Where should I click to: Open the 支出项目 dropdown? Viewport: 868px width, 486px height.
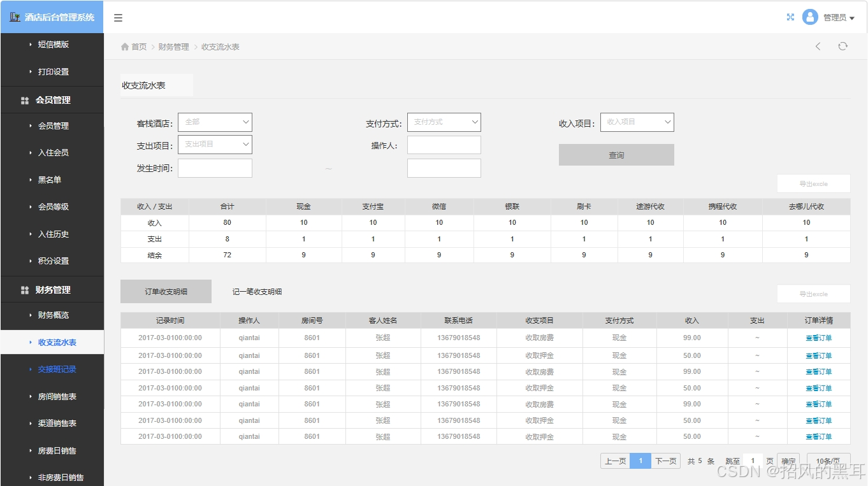215,145
